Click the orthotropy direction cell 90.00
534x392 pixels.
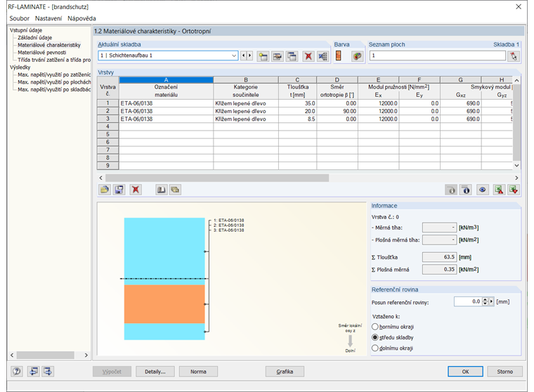(337, 111)
